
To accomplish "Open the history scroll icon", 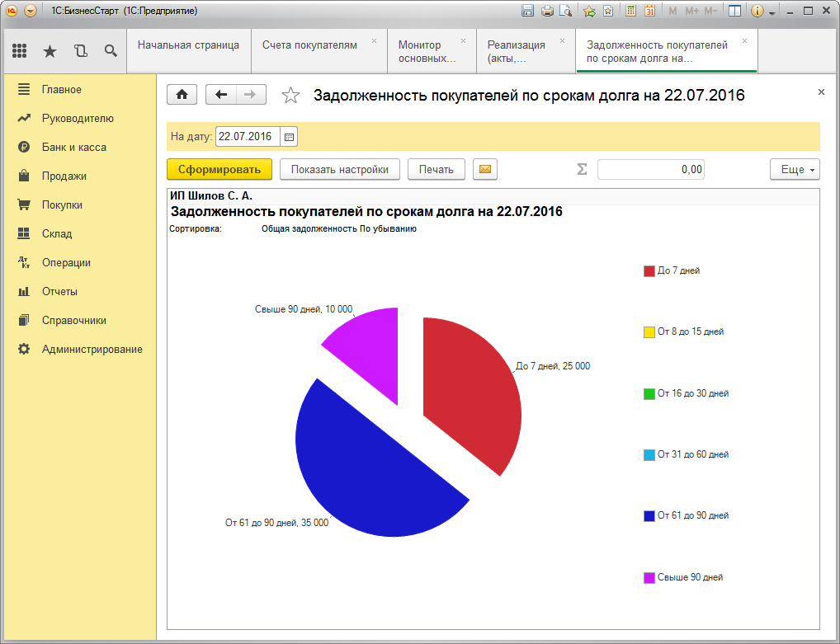I will pyautogui.click(x=80, y=51).
